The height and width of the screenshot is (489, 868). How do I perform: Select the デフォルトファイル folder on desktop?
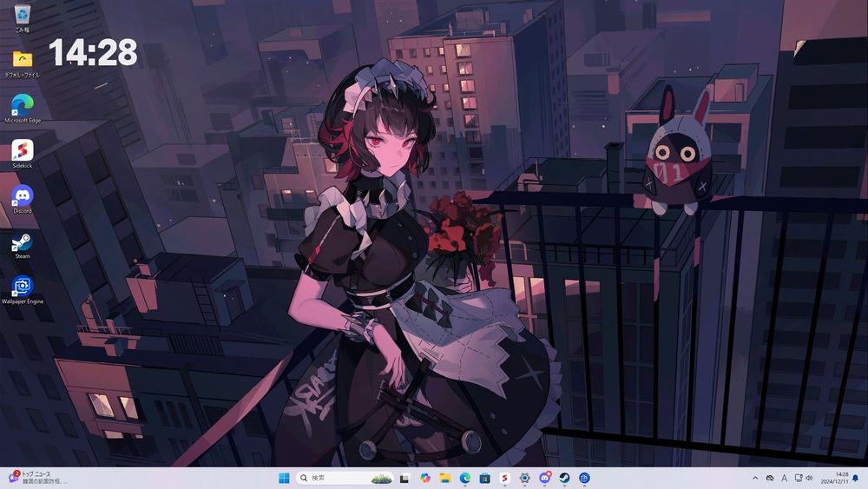[23, 63]
